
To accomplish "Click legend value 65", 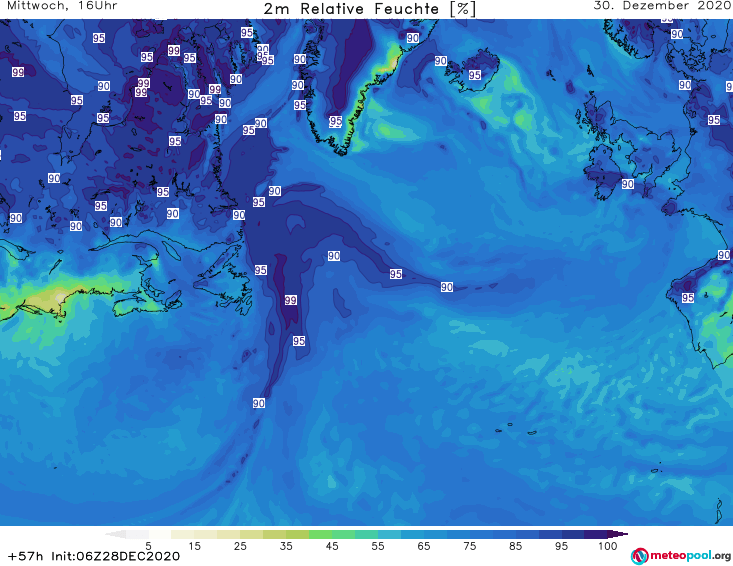I will coord(424,546).
